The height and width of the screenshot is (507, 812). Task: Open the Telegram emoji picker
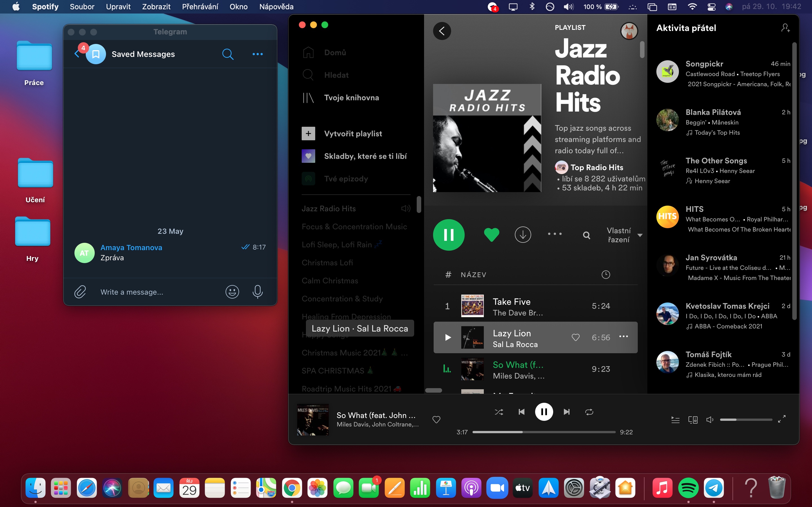(232, 292)
